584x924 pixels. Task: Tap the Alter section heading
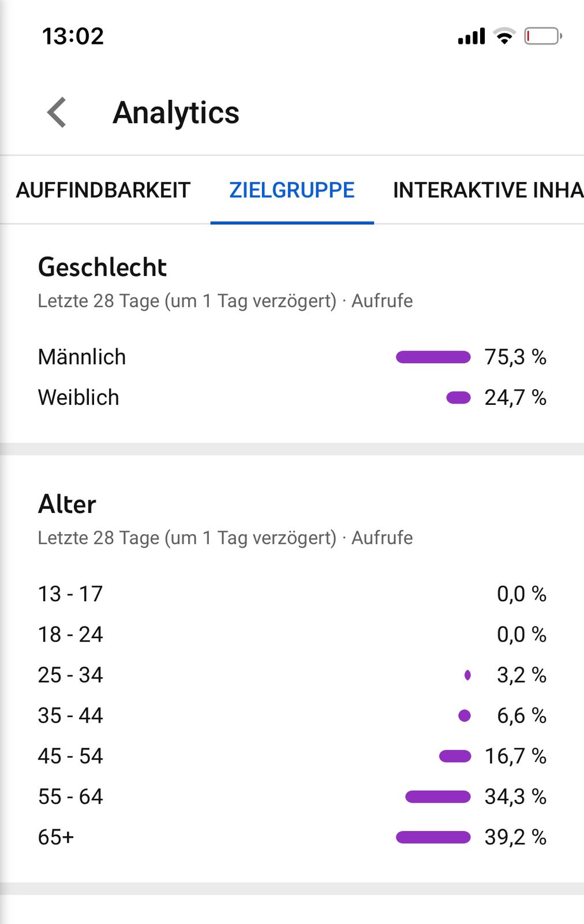tap(67, 504)
